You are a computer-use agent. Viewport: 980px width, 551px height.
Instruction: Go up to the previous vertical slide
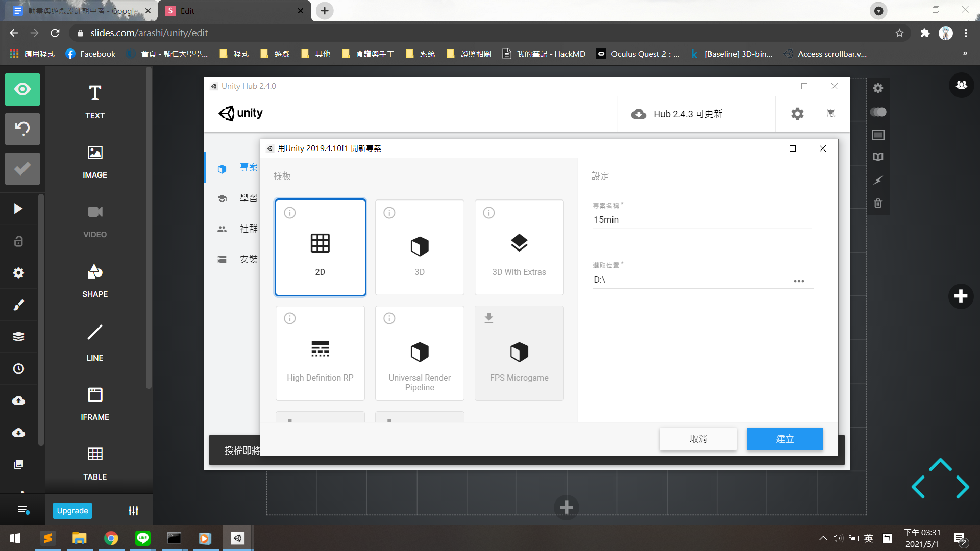tap(940, 465)
